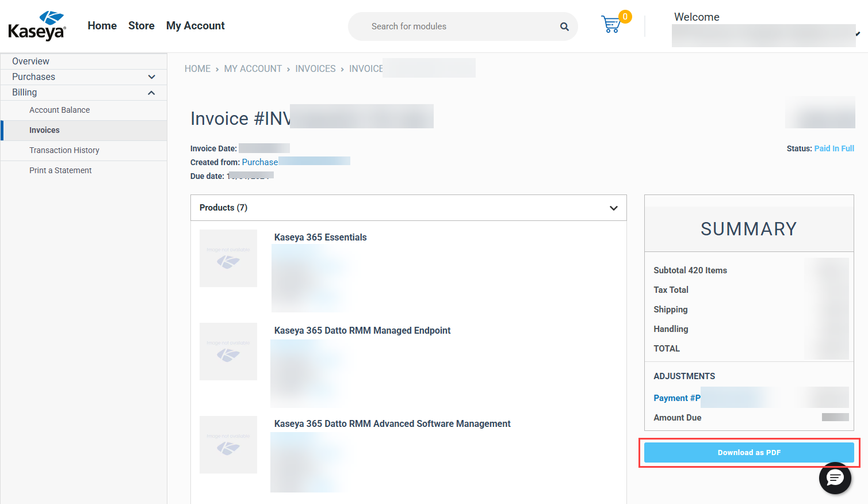The height and width of the screenshot is (504, 868).
Task: Open the My Account menu
Action: click(x=195, y=26)
